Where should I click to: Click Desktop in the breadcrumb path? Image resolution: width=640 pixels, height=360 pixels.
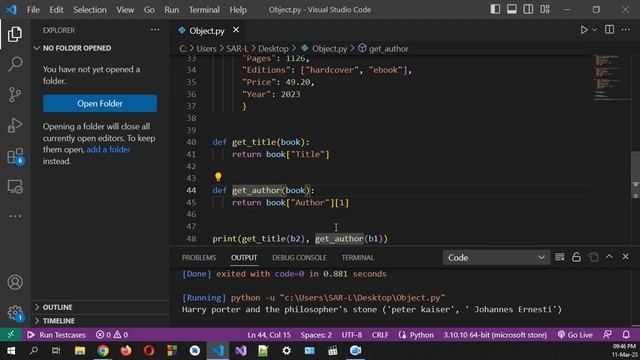pyautogui.click(x=273, y=49)
